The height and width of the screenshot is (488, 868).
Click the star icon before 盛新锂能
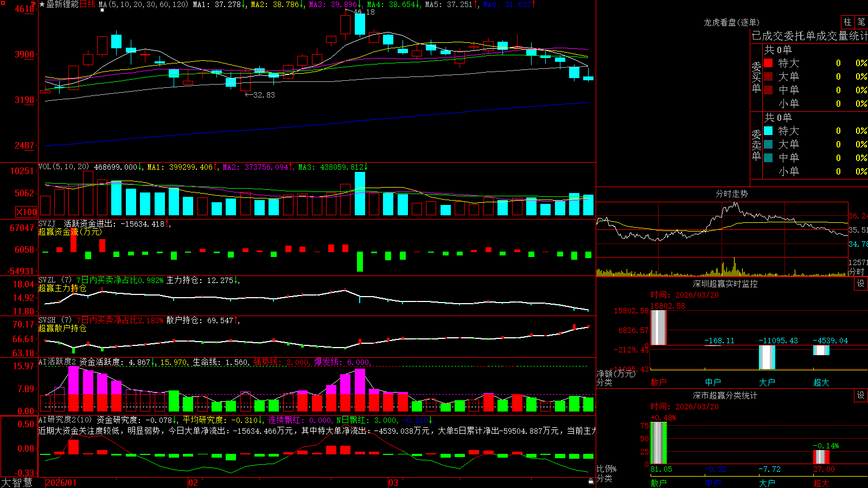(x=42, y=4)
